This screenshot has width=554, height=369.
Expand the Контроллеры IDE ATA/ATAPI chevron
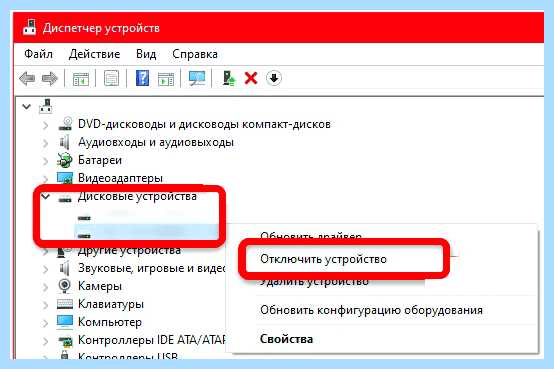click(x=46, y=341)
